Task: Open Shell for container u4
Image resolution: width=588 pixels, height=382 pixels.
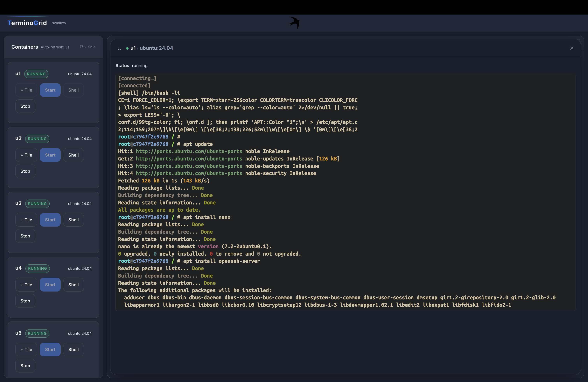Action: point(73,285)
